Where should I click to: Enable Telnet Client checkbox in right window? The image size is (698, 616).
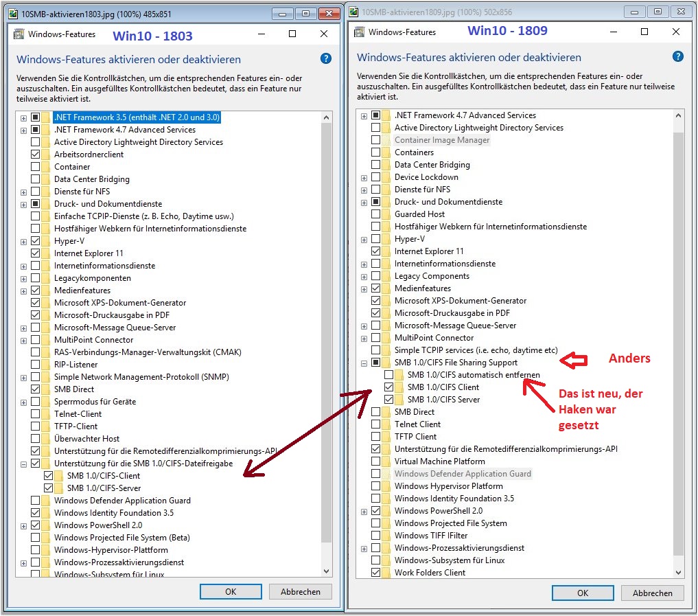pyautogui.click(x=375, y=424)
